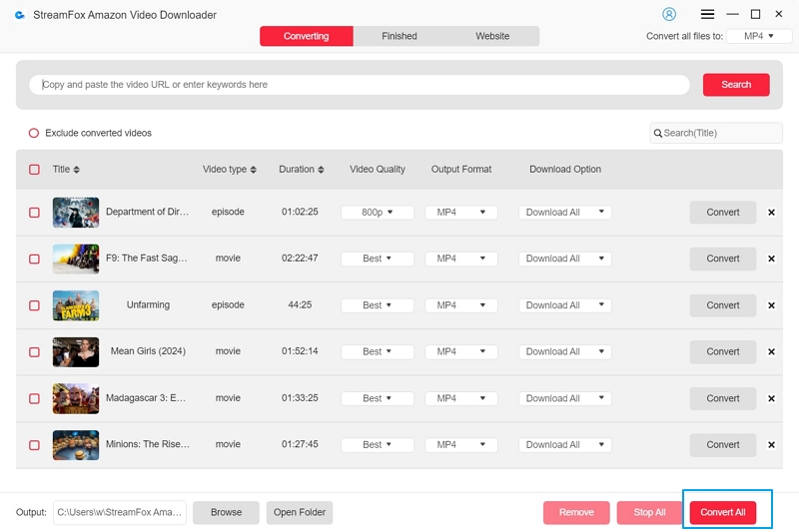Open Convert all files to MP4 dropdown
This screenshot has width=799, height=532.
tap(759, 36)
